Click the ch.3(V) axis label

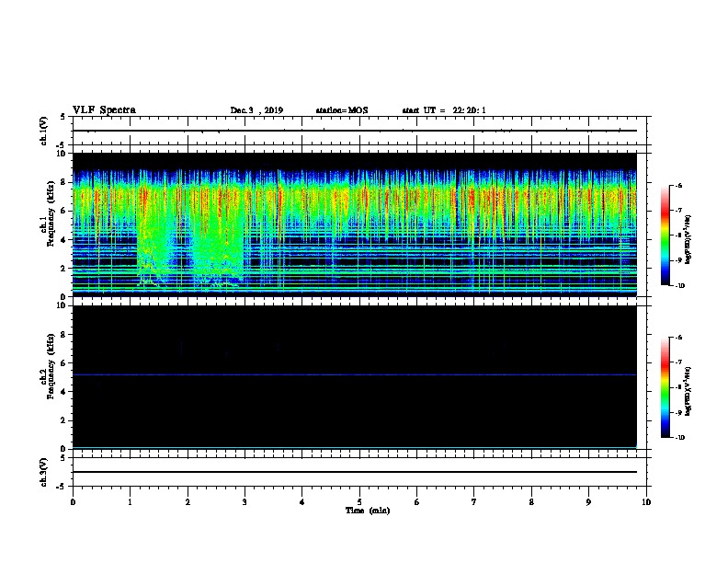coord(44,473)
